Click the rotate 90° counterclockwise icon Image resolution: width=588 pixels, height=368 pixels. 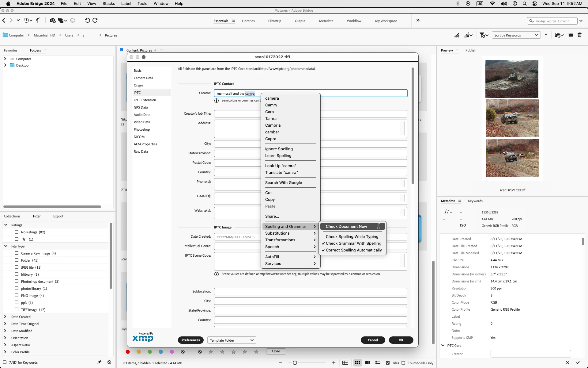tap(87, 20)
